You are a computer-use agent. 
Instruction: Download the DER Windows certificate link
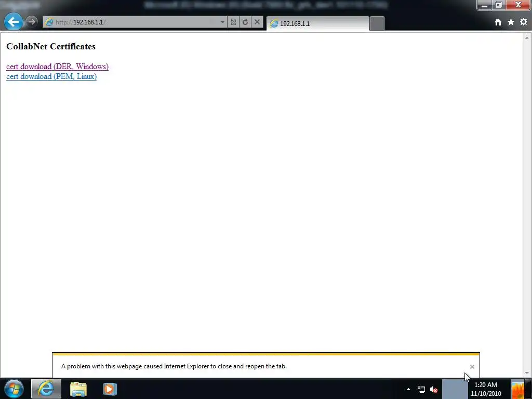click(57, 66)
